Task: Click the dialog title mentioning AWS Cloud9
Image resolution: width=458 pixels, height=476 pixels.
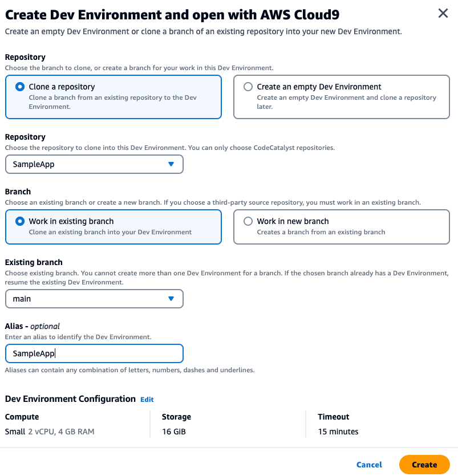Action: (x=172, y=14)
